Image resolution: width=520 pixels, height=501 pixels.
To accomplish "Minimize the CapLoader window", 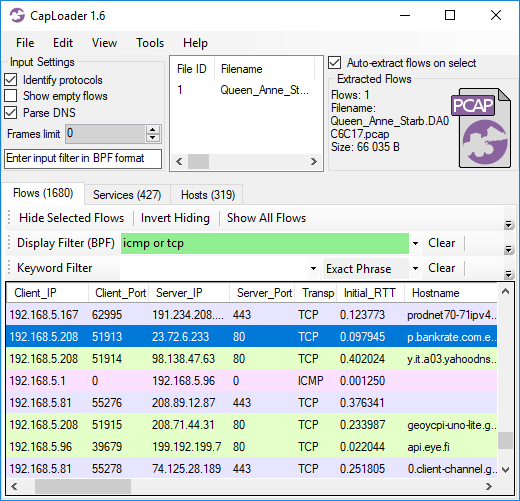I will [x=405, y=15].
